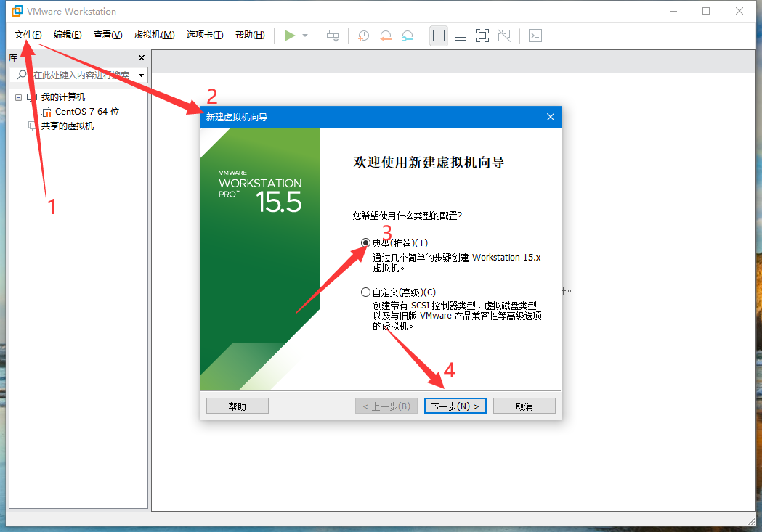Open the power options dropdown arrow

click(x=305, y=36)
